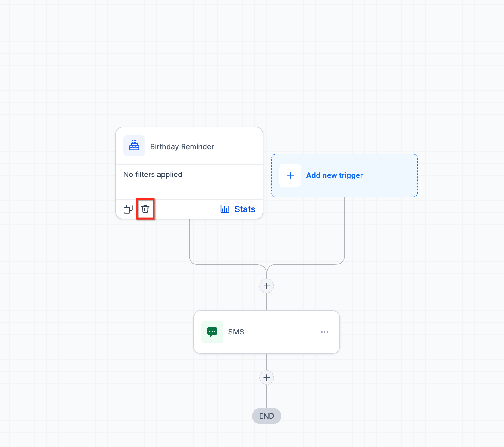The width and height of the screenshot is (504, 447).
Task: Click the END node
Action: 267,416
